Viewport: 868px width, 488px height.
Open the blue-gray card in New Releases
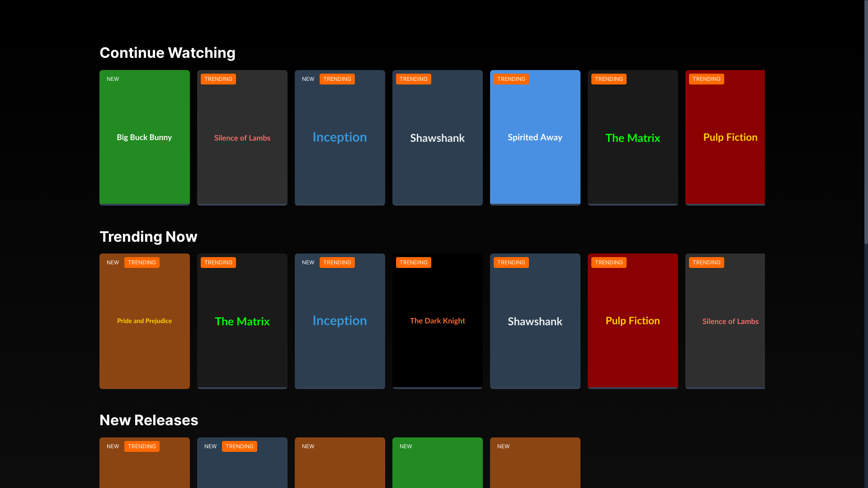click(x=242, y=463)
